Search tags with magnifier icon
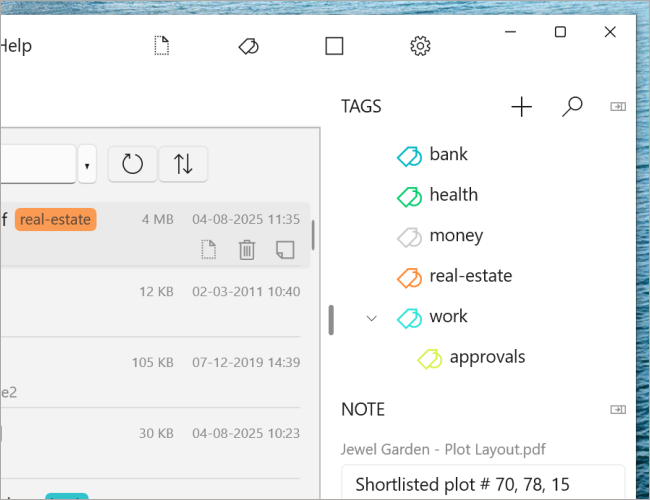Screen dimensions: 650x500 pyautogui.click(x=572, y=107)
